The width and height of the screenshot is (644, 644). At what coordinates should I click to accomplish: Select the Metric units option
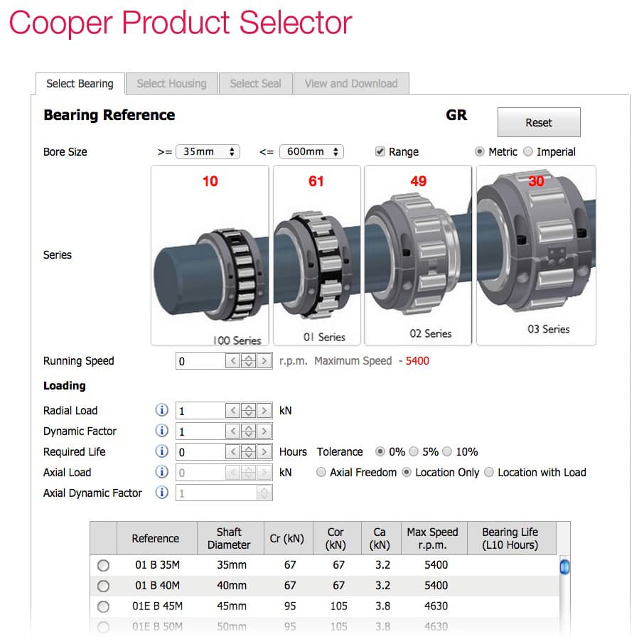coord(479,151)
